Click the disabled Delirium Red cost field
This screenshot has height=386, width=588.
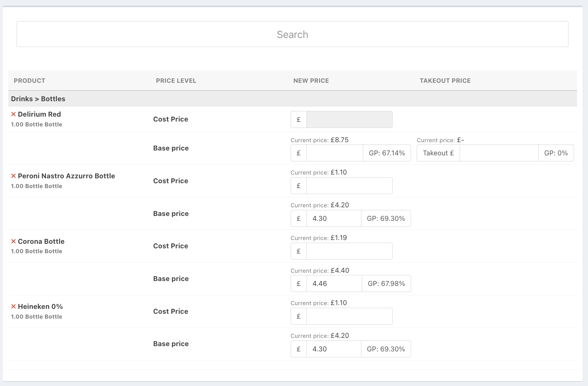[x=349, y=120]
